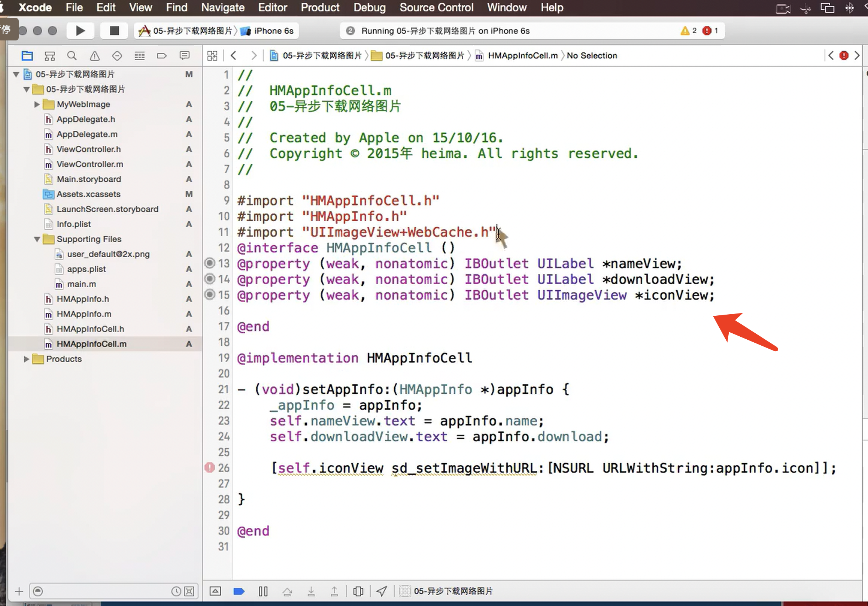Open the related items grid icon
Viewport: 868px width, 606px height.
pyautogui.click(x=212, y=56)
